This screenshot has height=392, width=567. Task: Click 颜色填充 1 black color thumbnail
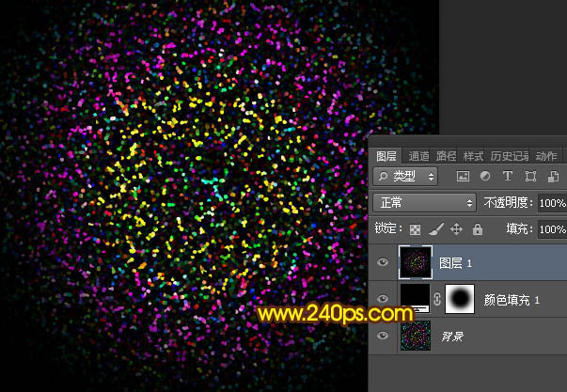point(415,298)
